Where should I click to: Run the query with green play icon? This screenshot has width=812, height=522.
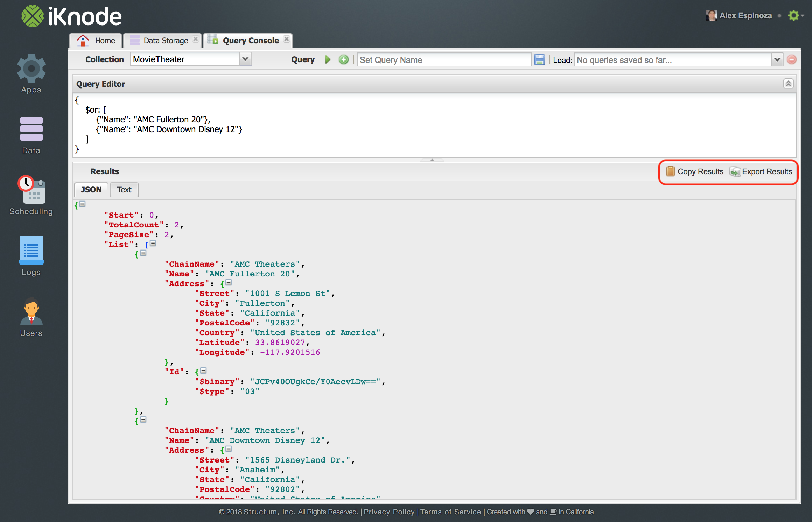click(328, 60)
